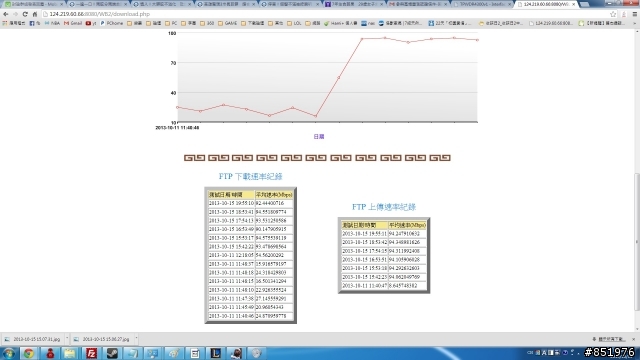Select upload row 2013-10-11 11:40:47
This screenshot has width=640, height=360.
pos(384,286)
